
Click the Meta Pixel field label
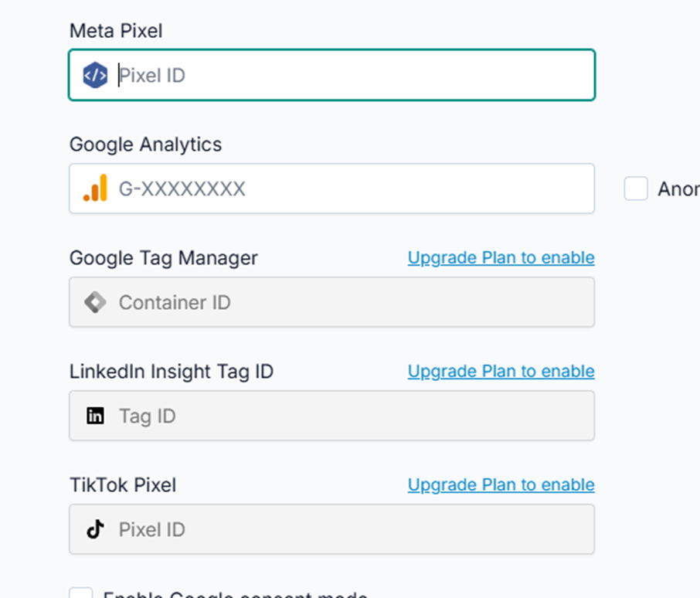coord(116,31)
